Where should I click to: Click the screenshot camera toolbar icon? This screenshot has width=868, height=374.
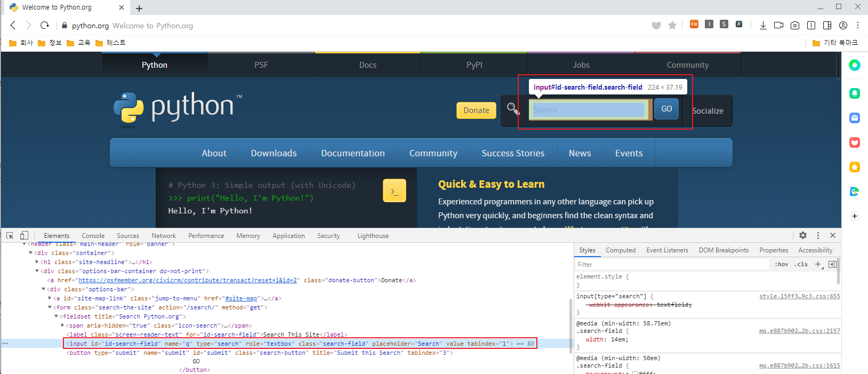(795, 25)
